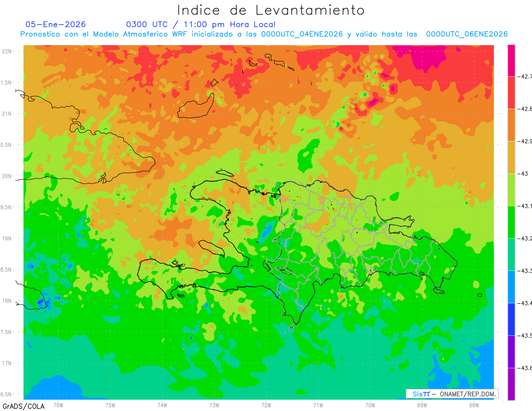
Task: Click the "17N" latitude label
Action: pos(8,364)
